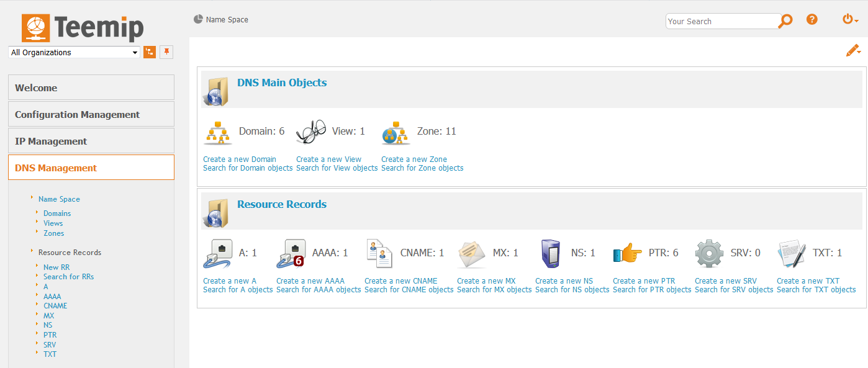Click Search for PTR objects link
868x368 pixels.
[x=652, y=290]
